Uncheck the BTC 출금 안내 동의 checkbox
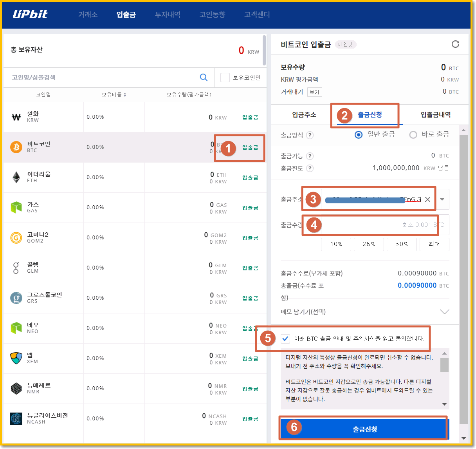 (285, 339)
